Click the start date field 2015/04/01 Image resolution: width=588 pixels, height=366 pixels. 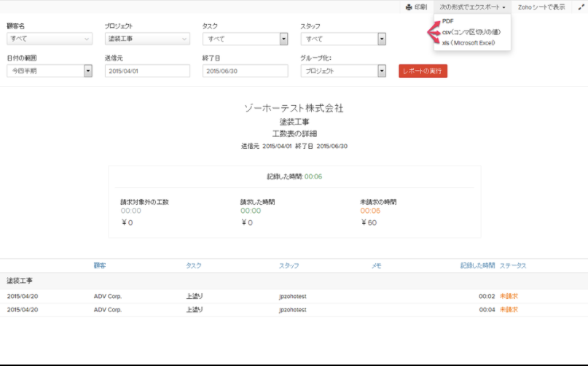pyautogui.click(x=147, y=71)
